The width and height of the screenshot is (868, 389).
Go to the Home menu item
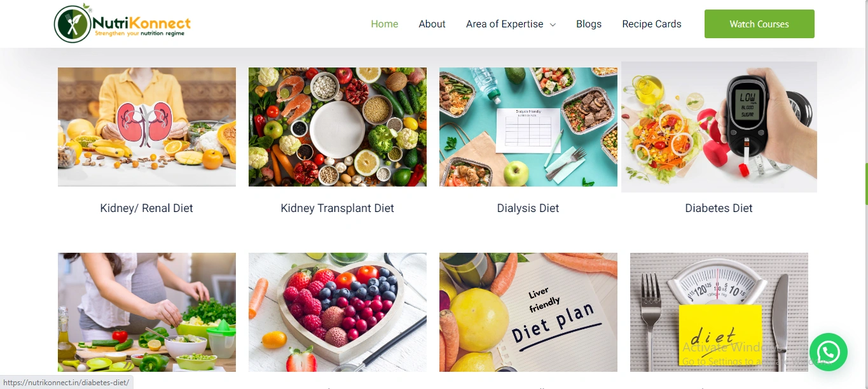385,24
